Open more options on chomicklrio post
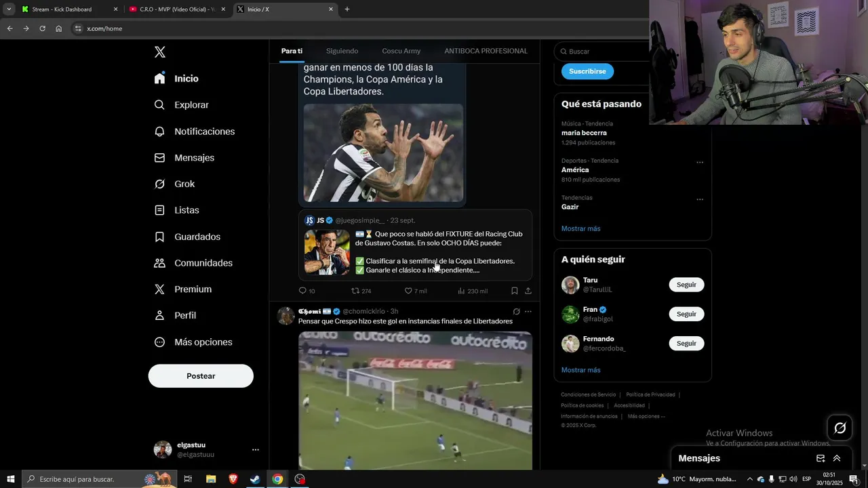Image resolution: width=868 pixels, height=488 pixels. coord(528,312)
